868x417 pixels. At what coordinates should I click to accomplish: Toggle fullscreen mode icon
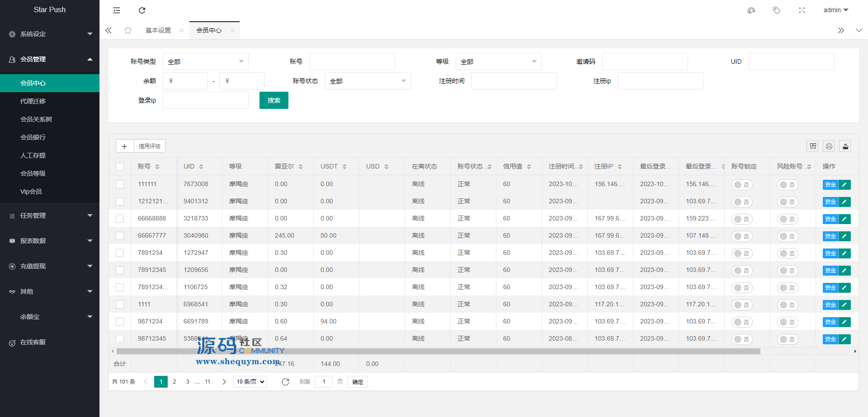coord(802,10)
